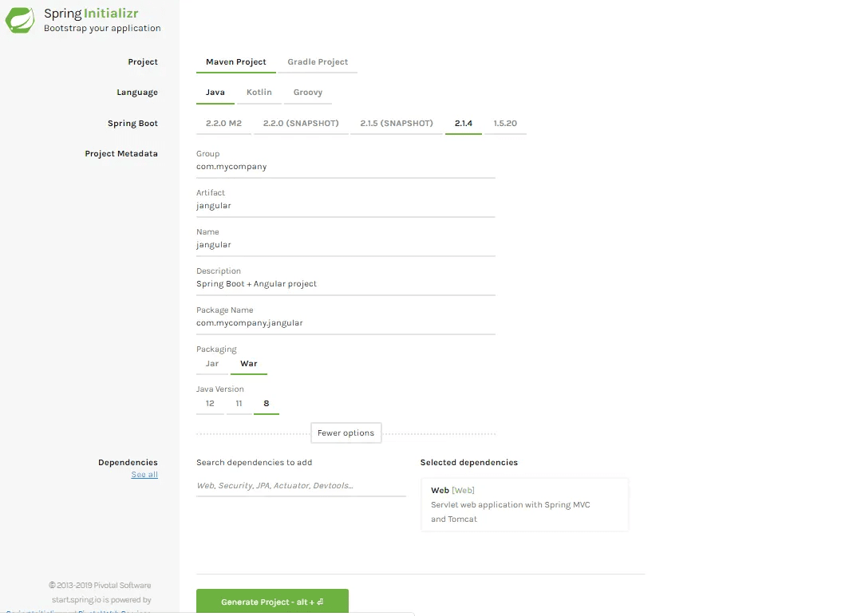Viewport: 853px width, 616px height.
Task: Select Groovy language option
Action: [x=307, y=93]
